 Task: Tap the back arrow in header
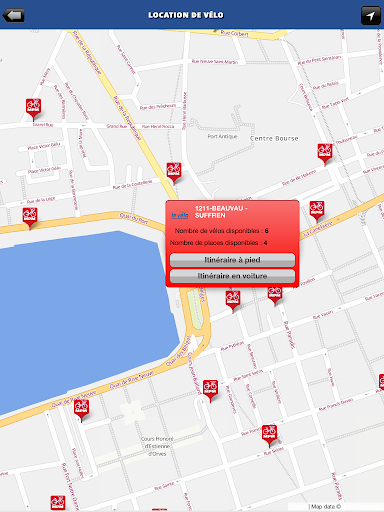pyautogui.click(x=13, y=15)
